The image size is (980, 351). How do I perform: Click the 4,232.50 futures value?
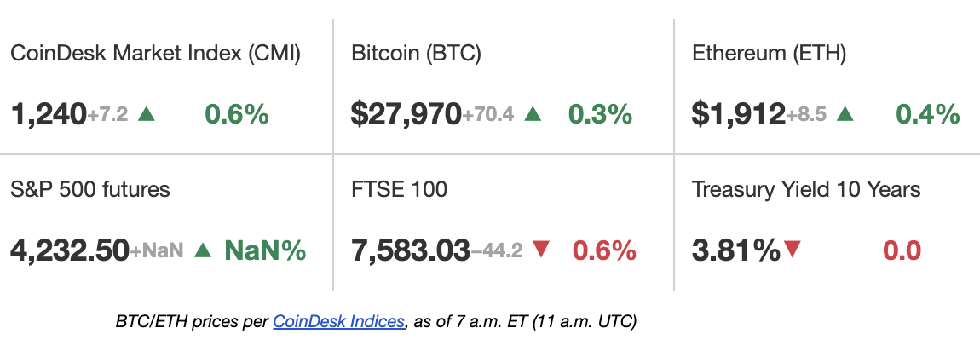(70, 250)
